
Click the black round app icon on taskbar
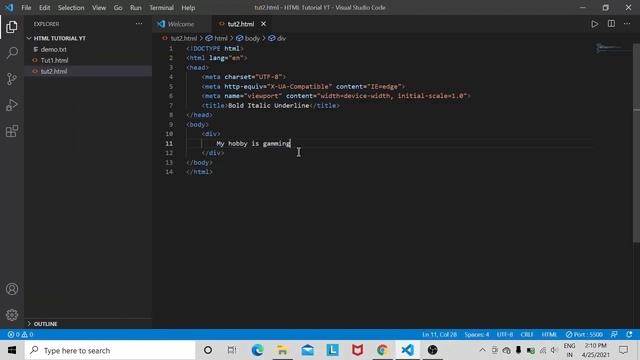[433, 350]
